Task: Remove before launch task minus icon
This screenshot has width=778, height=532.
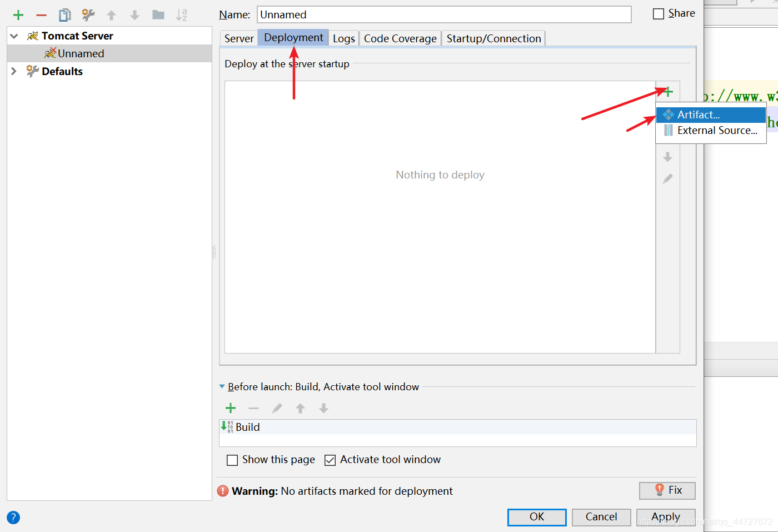Action: coord(254,409)
